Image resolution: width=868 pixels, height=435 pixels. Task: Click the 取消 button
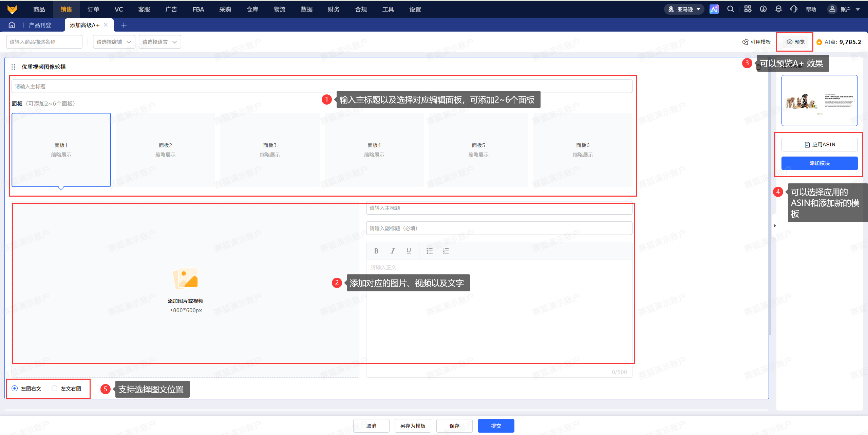pos(371,426)
